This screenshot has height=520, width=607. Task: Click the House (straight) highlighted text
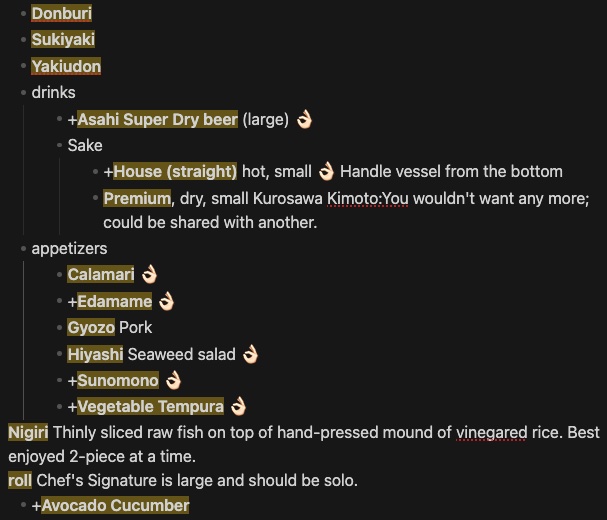175,171
